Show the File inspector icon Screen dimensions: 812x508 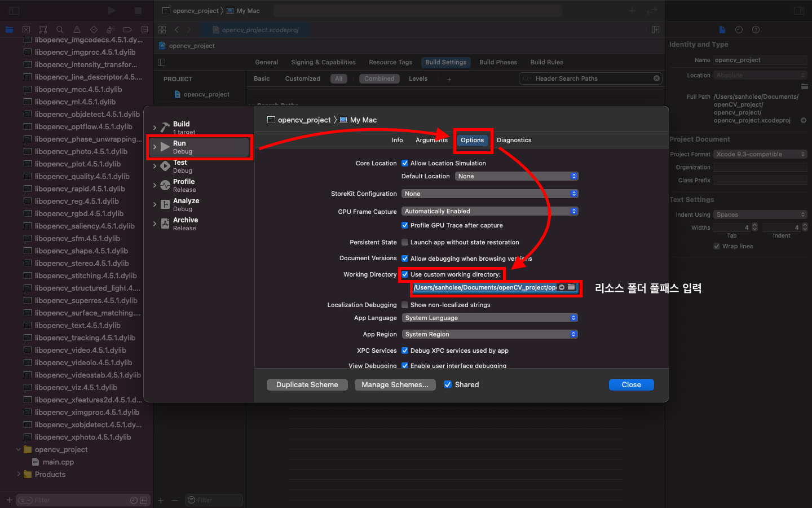pyautogui.click(x=722, y=29)
